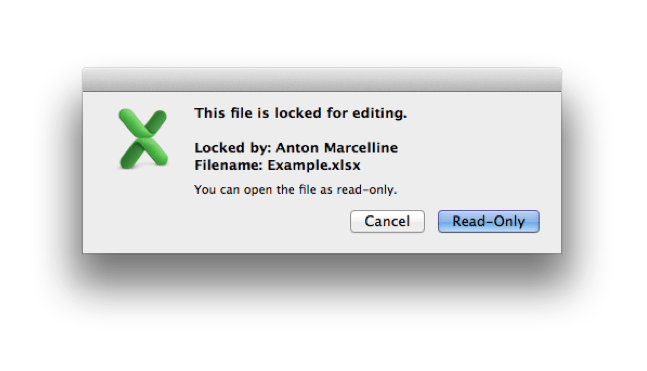Click the white Cancel button
Viewport: 647px width, 371px height.
(387, 221)
